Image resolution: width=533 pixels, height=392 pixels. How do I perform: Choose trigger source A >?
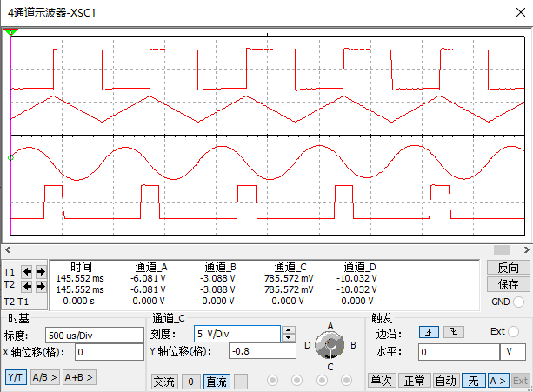click(498, 381)
